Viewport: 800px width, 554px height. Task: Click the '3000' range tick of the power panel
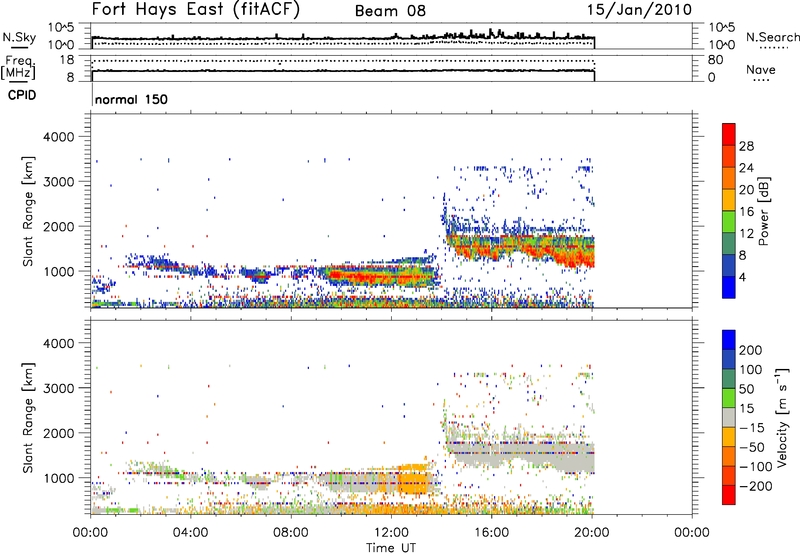pos(59,182)
